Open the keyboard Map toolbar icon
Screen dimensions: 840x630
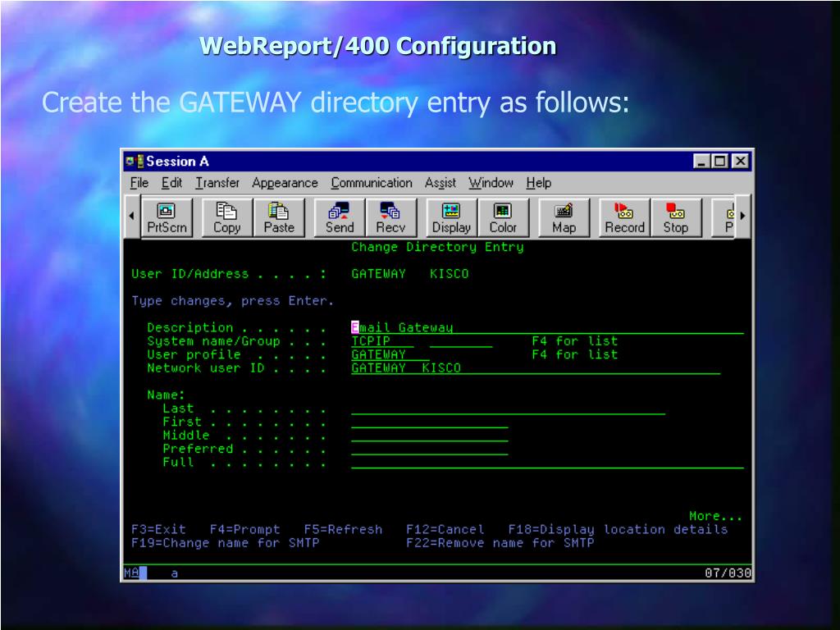[x=564, y=217]
